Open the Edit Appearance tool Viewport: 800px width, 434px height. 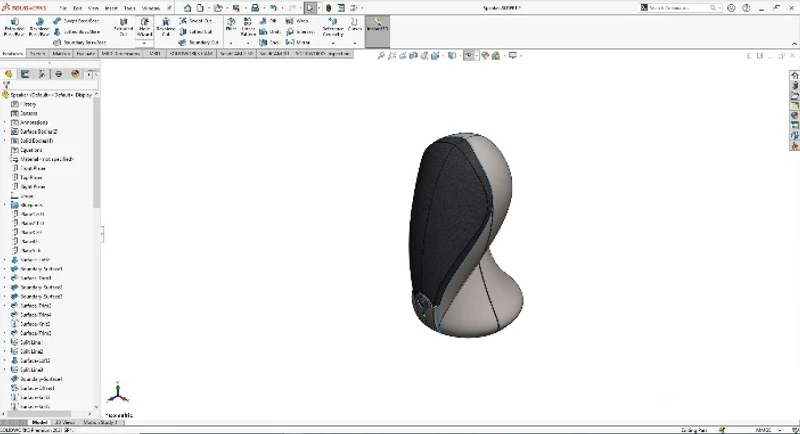point(485,56)
